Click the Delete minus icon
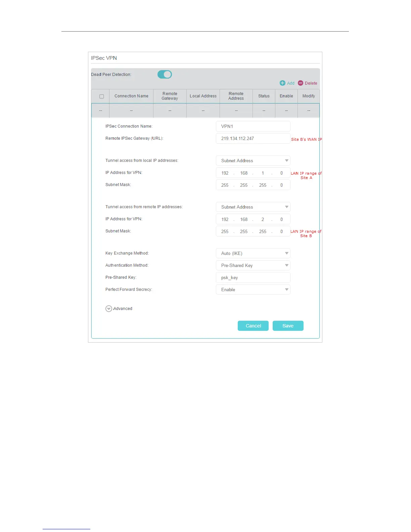This screenshot has height=532, width=411. point(301,83)
